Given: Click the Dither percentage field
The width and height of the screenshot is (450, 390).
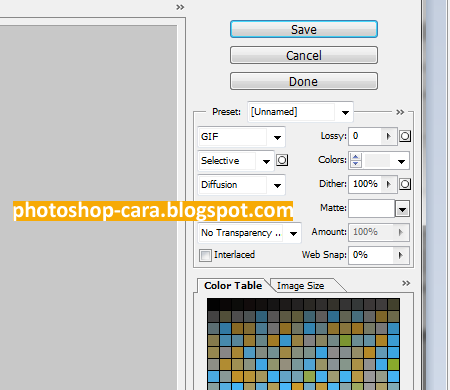Looking at the screenshot, I should point(365,184).
